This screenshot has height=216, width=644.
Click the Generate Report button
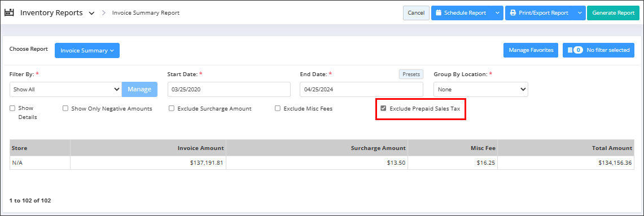click(613, 13)
